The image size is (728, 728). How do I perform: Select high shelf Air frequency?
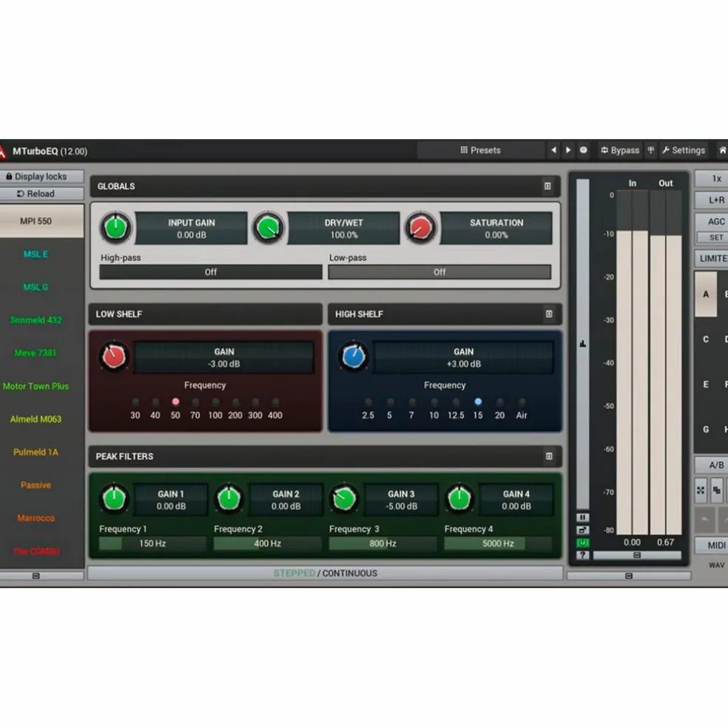tap(522, 402)
